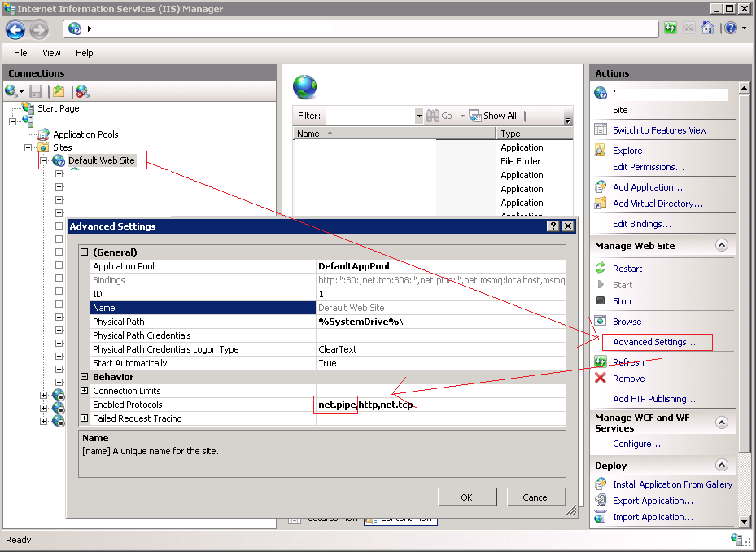756x552 pixels.
Task: Click the Stop site icon
Action: [x=601, y=301]
